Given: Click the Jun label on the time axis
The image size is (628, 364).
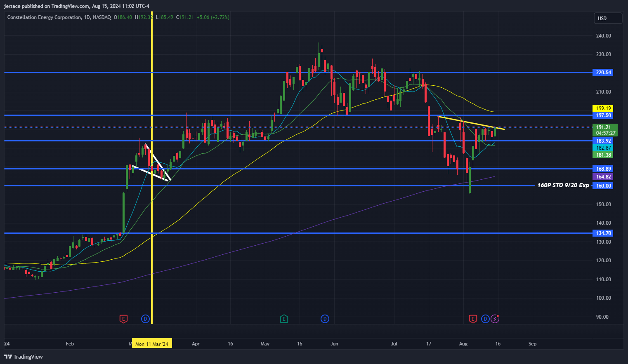Looking at the screenshot, I should 334,344.
